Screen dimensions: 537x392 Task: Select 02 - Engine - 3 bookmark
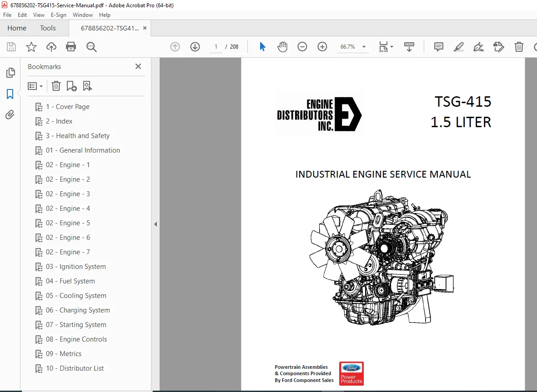tap(68, 194)
